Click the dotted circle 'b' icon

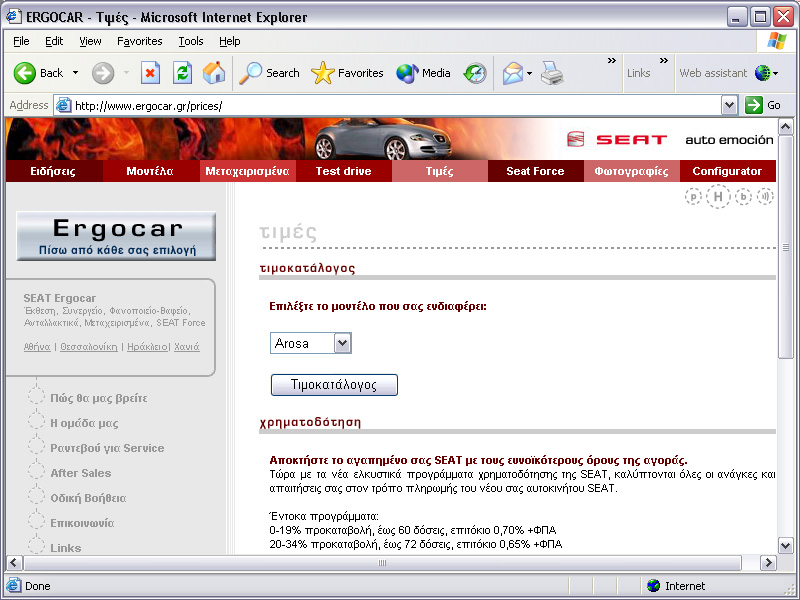pos(743,196)
